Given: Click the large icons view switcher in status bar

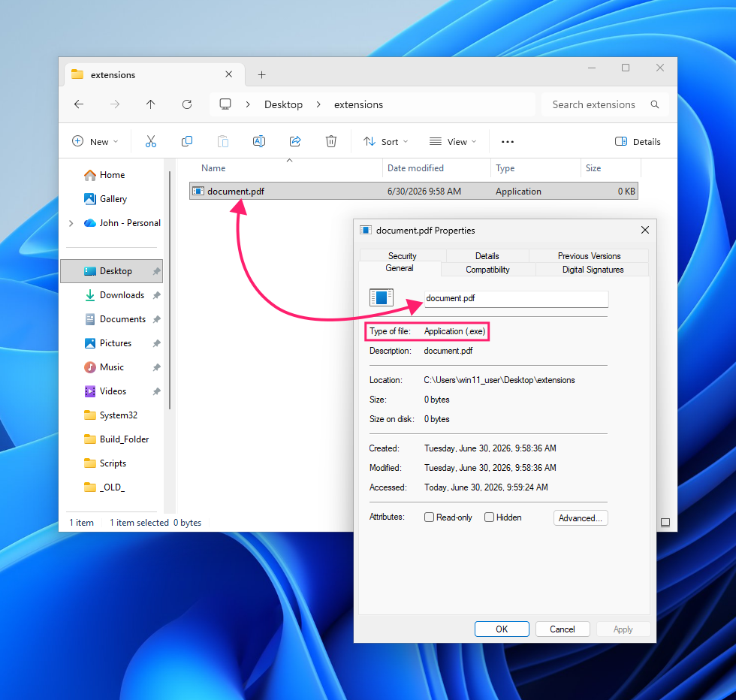Looking at the screenshot, I should tap(665, 523).
